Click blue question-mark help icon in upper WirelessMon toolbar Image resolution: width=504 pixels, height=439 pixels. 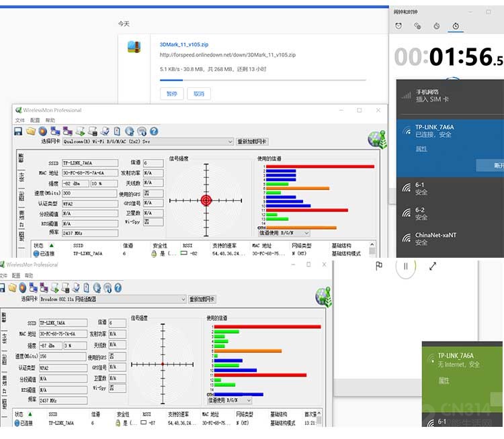pyautogui.click(x=154, y=131)
